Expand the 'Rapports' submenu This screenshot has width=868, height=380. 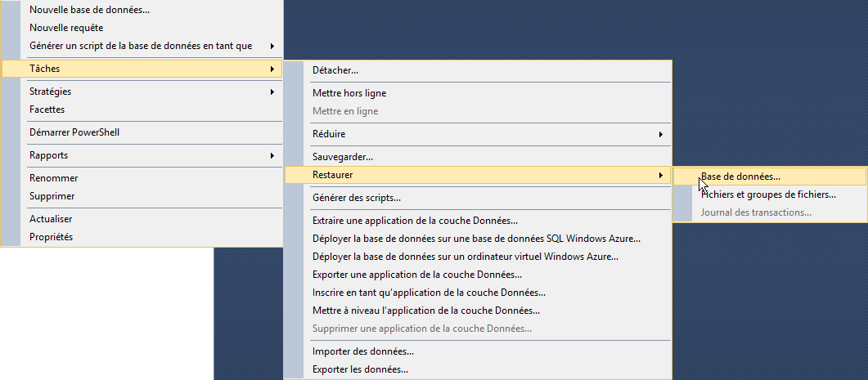click(x=49, y=155)
